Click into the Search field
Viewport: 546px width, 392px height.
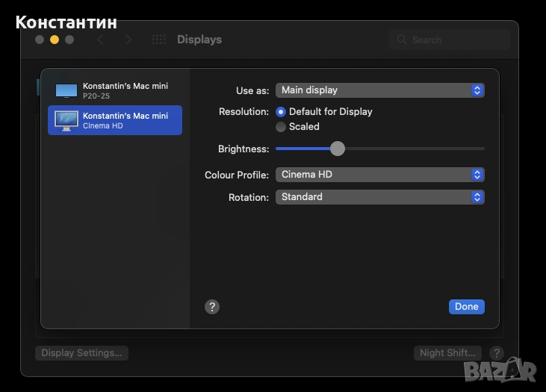point(456,40)
